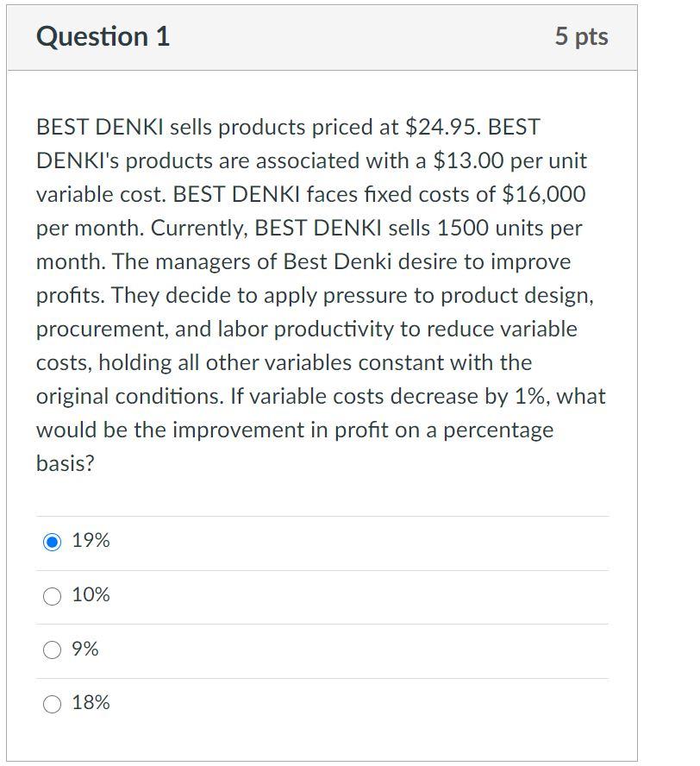Select the 18% answer radio button
The width and height of the screenshot is (700, 766).
[53, 703]
